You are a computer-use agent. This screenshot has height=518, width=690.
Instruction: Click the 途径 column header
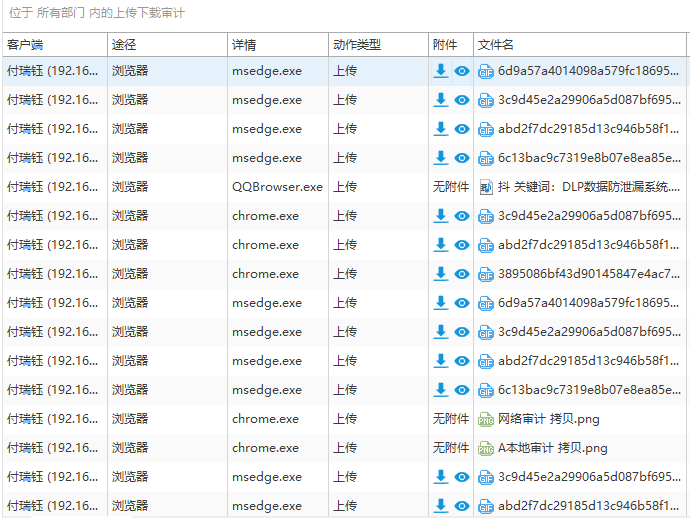pos(124,45)
